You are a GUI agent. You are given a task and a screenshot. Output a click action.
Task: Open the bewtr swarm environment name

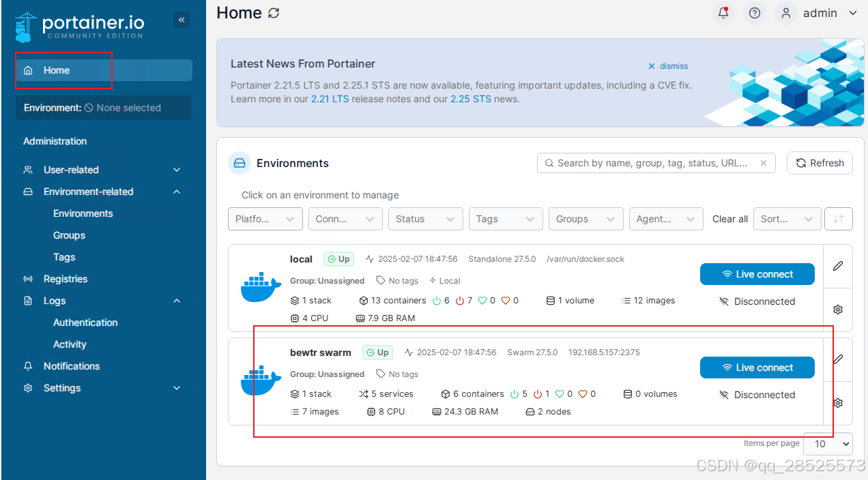tap(321, 352)
